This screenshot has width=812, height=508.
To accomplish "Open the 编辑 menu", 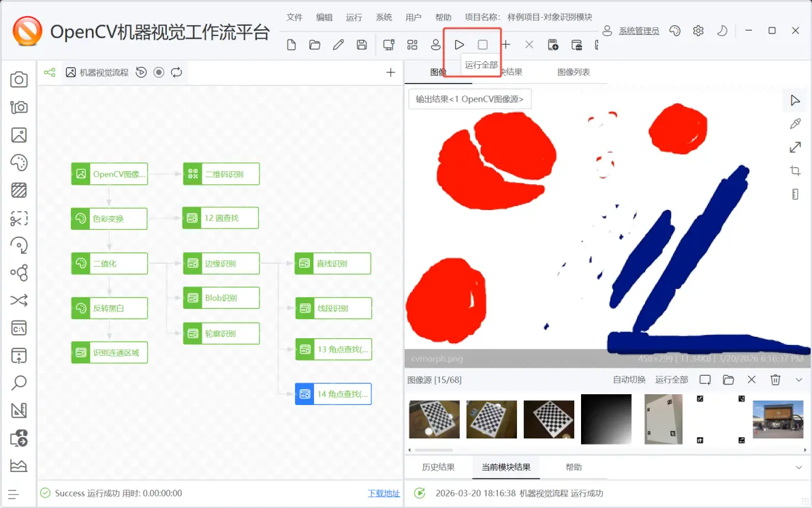I will pos(324,17).
